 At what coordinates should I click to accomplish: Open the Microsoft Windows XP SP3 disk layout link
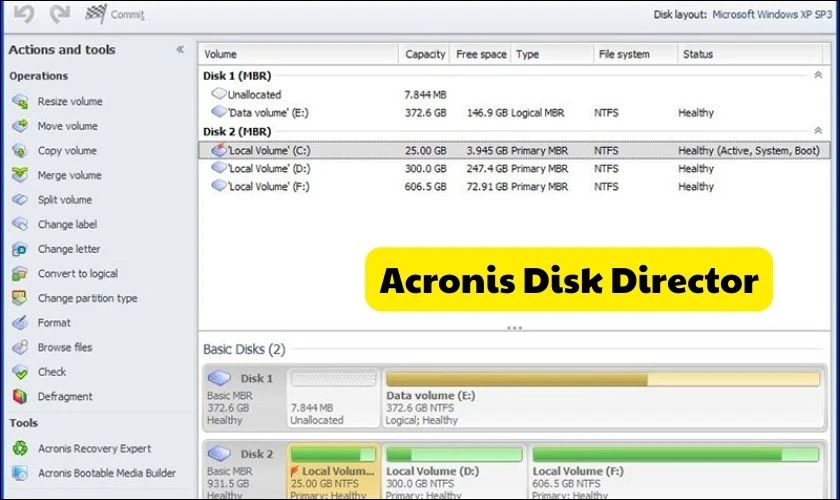coord(772,14)
